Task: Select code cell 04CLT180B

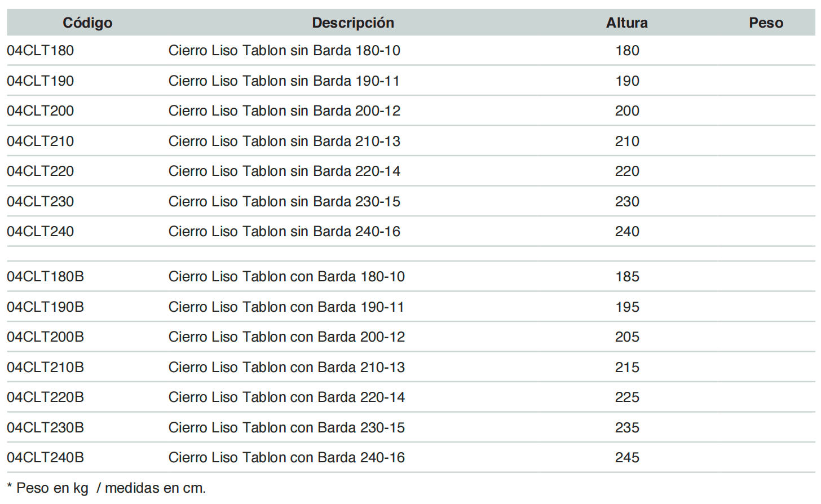Action: coord(46,277)
